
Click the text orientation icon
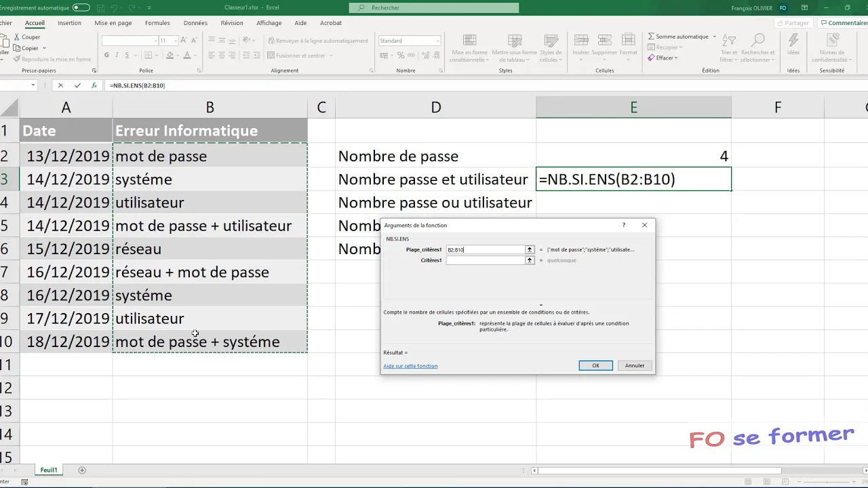click(x=247, y=41)
